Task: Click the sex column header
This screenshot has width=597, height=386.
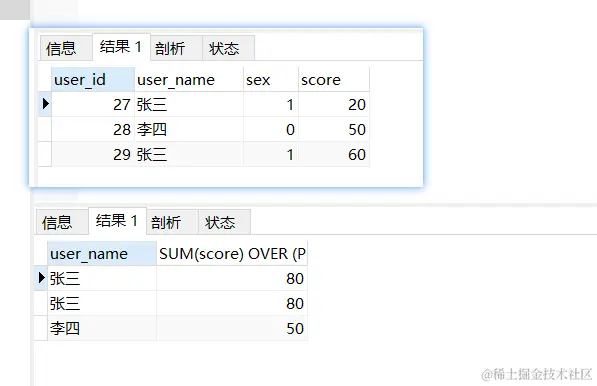Action: 271,79
